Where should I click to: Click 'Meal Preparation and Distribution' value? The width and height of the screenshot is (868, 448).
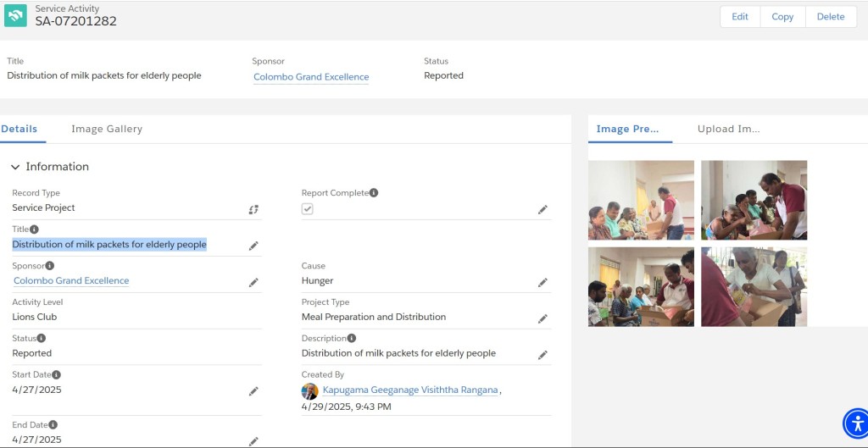[x=374, y=317]
